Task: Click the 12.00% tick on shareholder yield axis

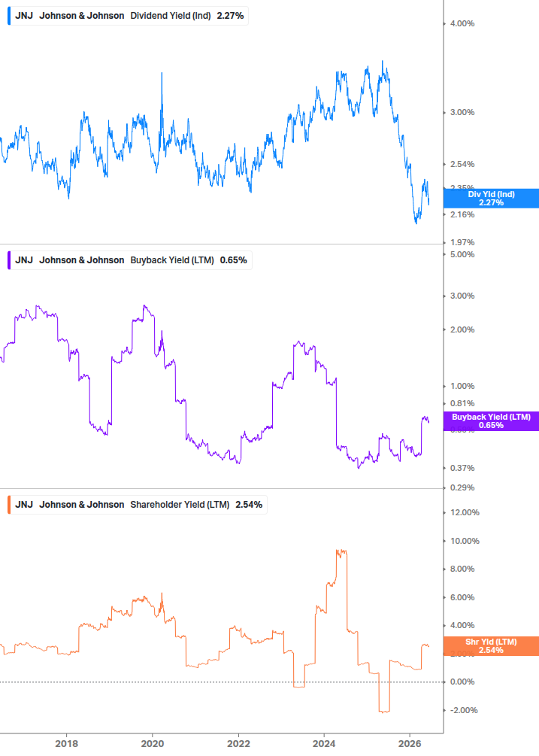Action: pos(465,512)
